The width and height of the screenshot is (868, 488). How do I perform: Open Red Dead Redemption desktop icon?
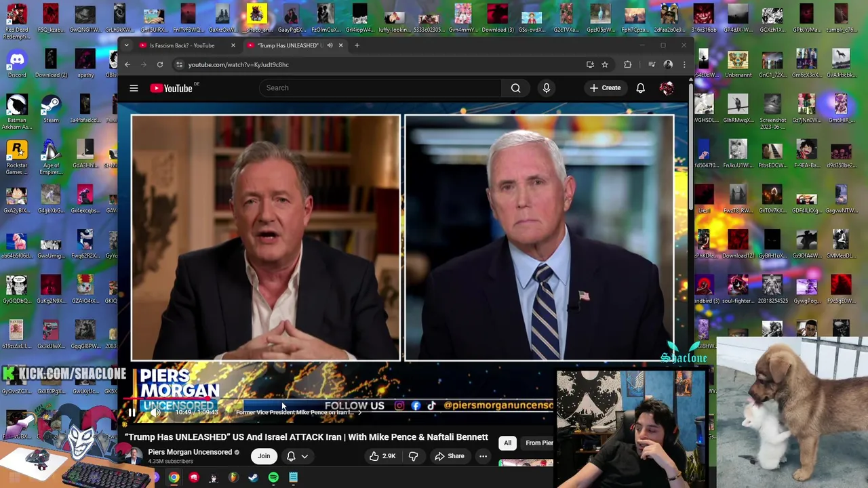coord(17,22)
